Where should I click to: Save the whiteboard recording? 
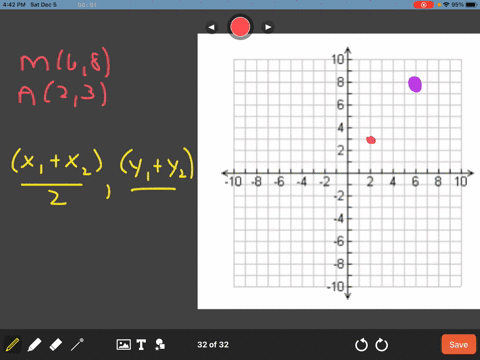(x=459, y=344)
